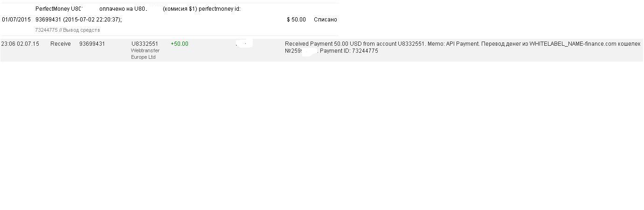Click '73244775 // Вывод средств' note
The height and width of the screenshot is (210, 644).
pos(68,30)
